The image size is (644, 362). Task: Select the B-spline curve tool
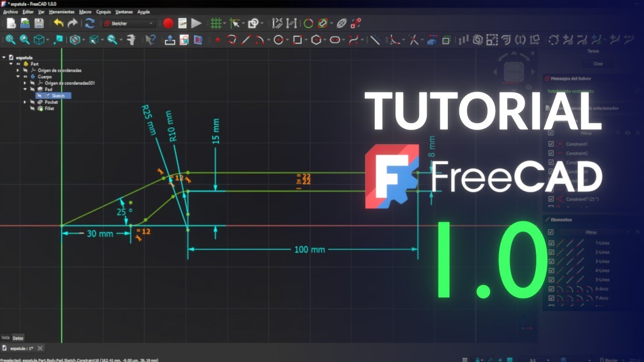click(354, 39)
